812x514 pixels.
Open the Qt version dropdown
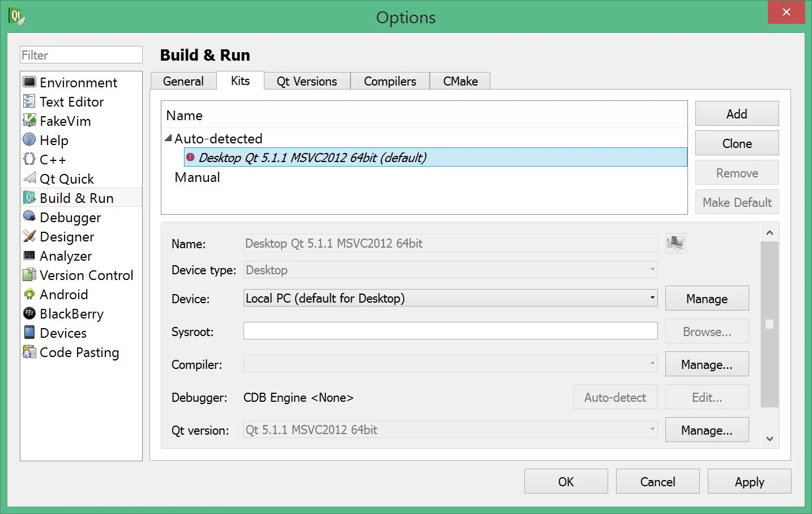(450, 430)
